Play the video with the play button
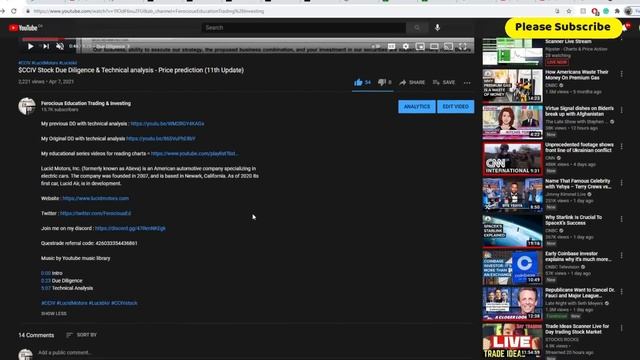The width and height of the screenshot is (640, 360). pos(31,47)
